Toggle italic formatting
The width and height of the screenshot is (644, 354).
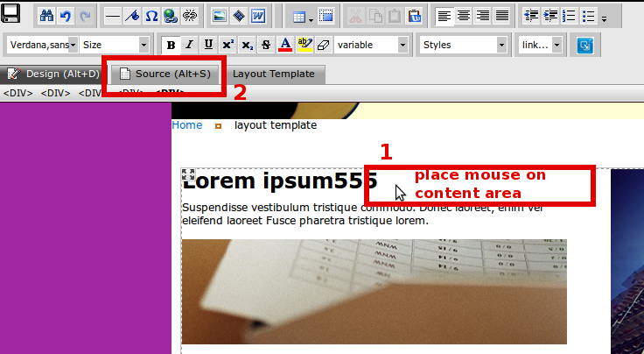point(189,45)
